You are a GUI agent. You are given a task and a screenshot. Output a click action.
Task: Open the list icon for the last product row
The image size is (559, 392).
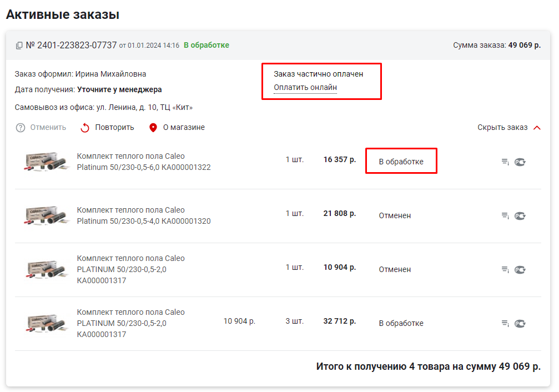click(505, 323)
